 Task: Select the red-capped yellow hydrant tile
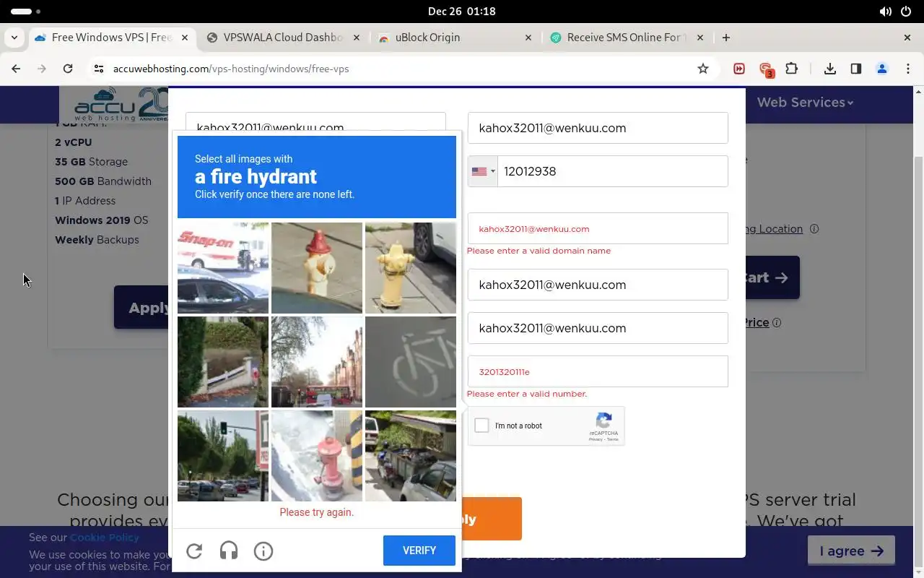click(317, 268)
